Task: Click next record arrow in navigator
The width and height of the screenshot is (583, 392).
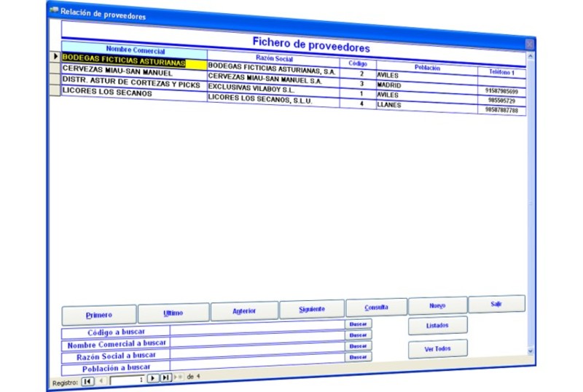Action: click(152, 378)
